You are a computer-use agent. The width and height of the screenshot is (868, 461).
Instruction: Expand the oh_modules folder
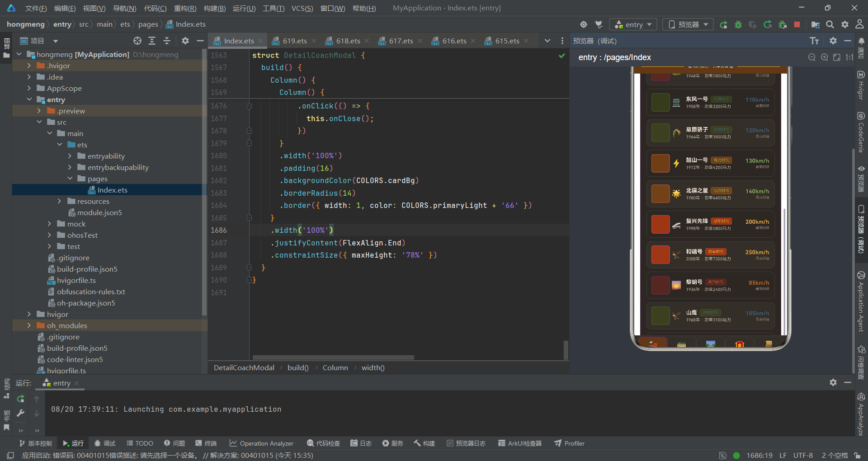click(x=29, y=325)
